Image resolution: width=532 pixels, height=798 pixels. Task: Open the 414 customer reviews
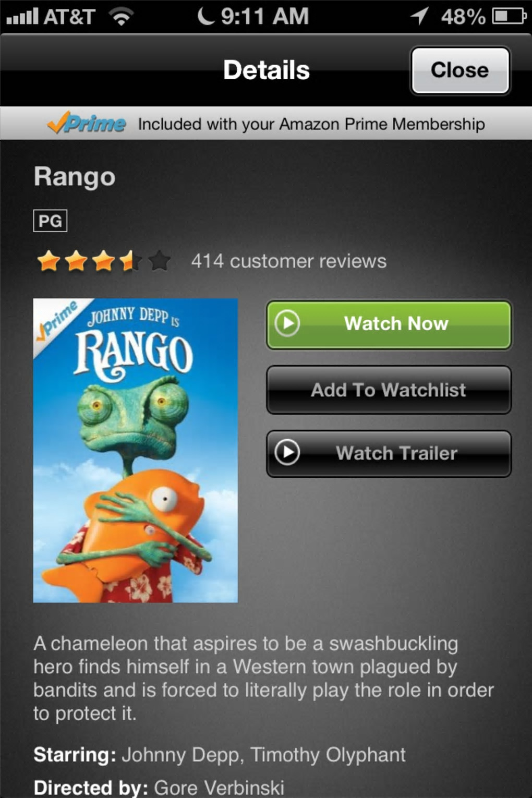coord(288,261)
